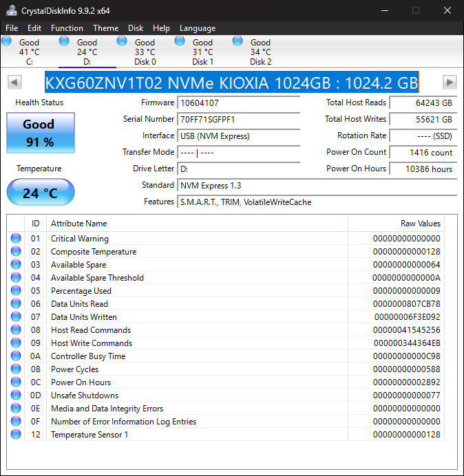Image resolution: width=464 pixels, height=476 pixels.
Task: Click the status orb for drive D:
Action: [x=64, y=41]
